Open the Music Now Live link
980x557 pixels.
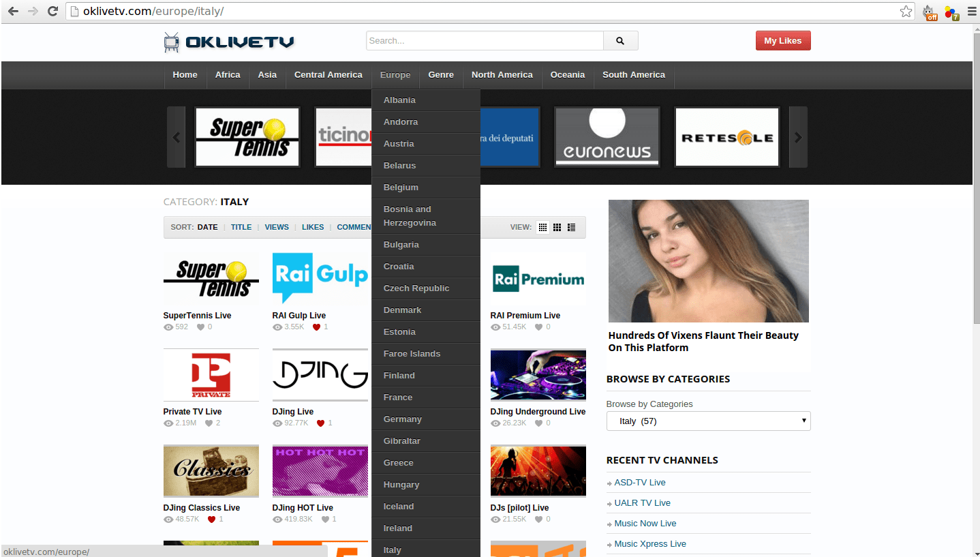(x=645, y=524)
